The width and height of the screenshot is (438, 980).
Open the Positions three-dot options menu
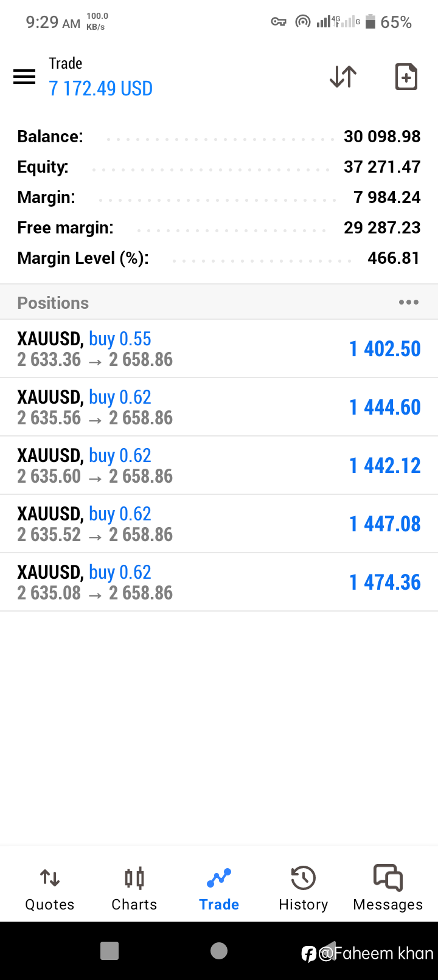[408, 302]
